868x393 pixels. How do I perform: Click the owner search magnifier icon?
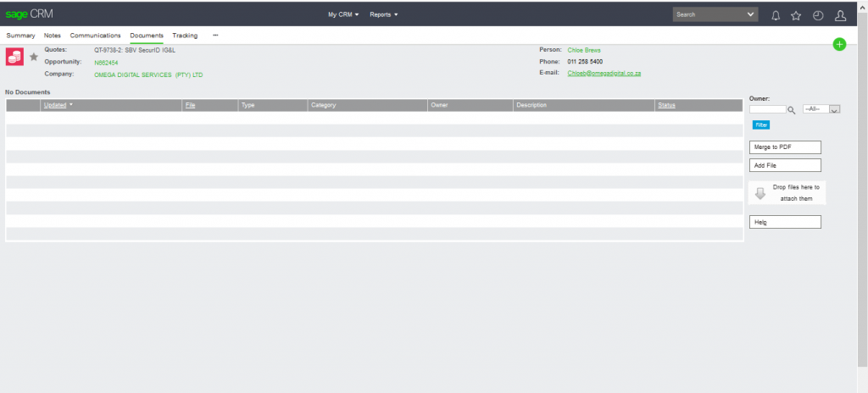tap(791, 109)
